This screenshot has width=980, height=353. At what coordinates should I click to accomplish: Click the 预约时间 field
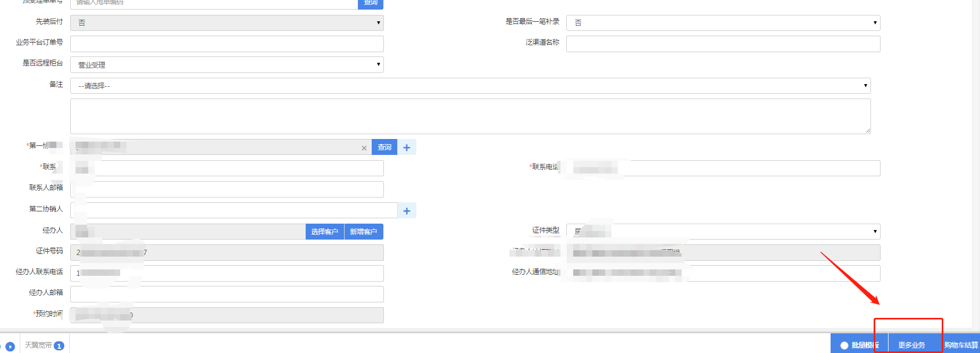pos(227,315)
